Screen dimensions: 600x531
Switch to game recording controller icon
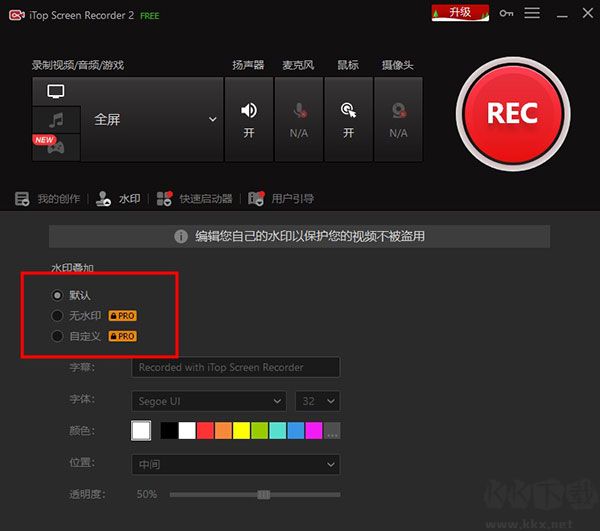56,147
